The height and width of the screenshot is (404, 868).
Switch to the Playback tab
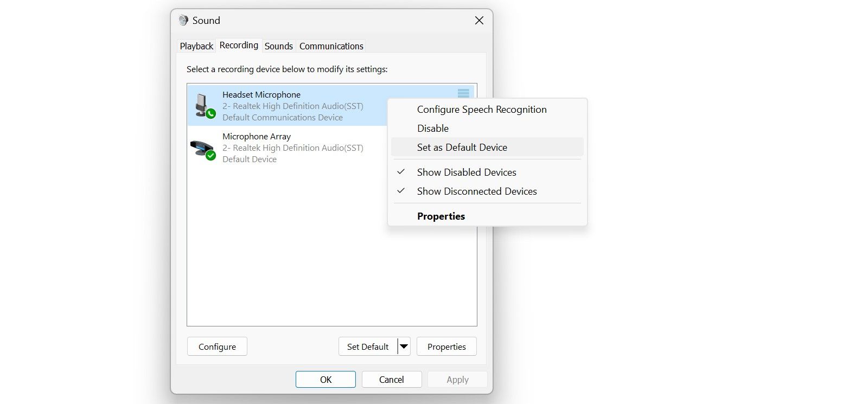(x=196, y=46)
